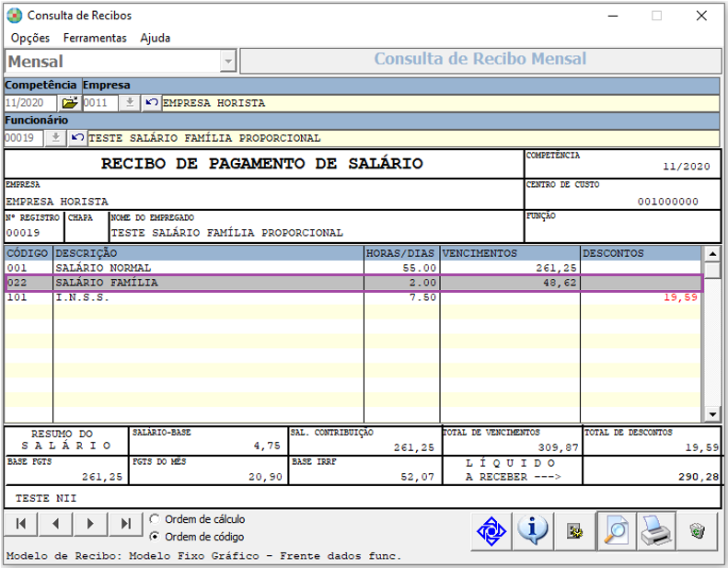Viewport: 728px width, 568px height.
Task: Expand the Mensal receipt type dropdown
Action: 228,62
